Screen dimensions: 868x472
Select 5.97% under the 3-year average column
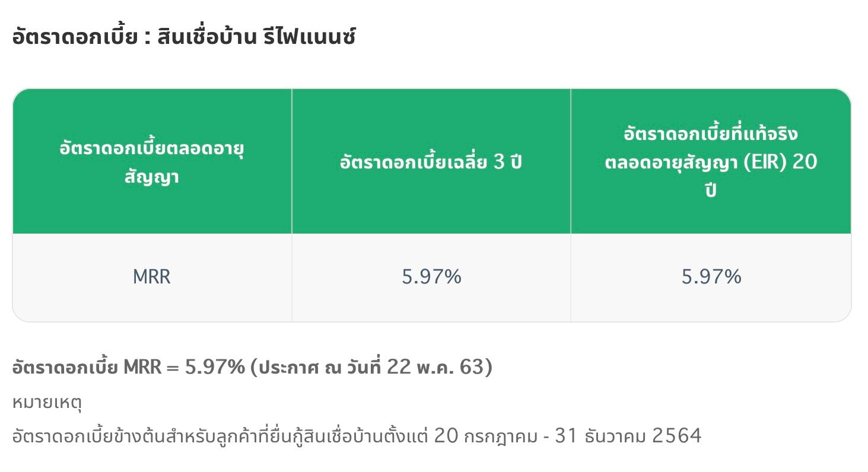(431, 277)
